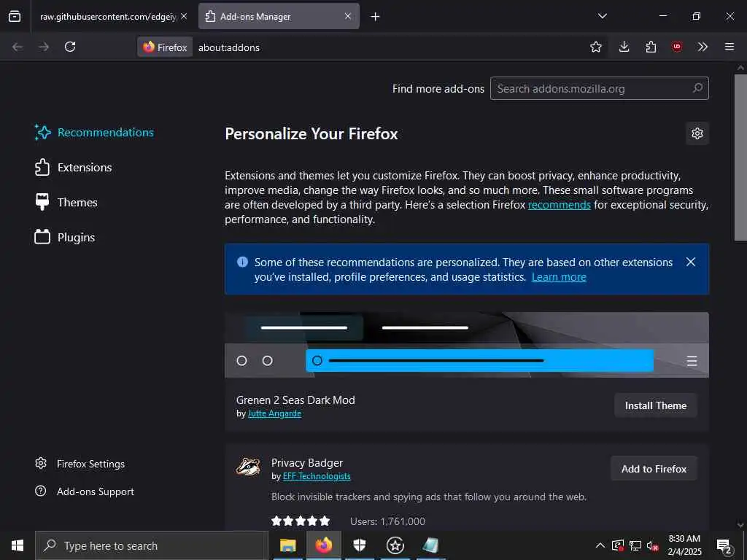Dismiss the personalized recommendations notice
This screenshot has width=747, height=560.
point(691,262)
